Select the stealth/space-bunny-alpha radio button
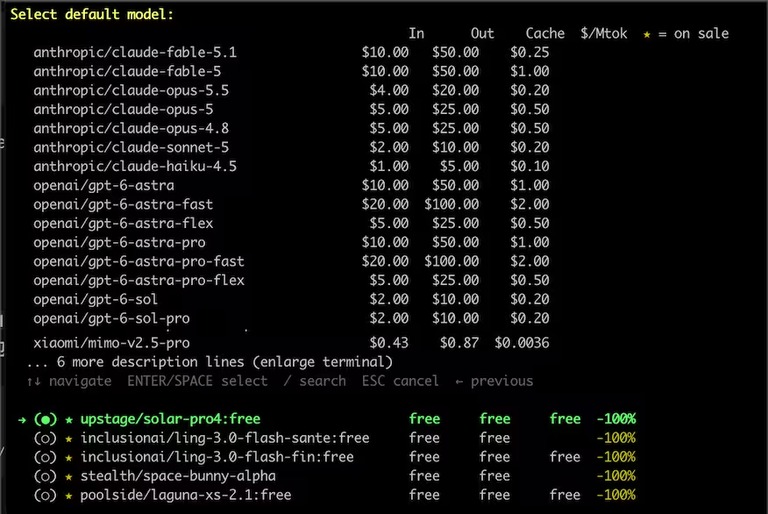768x514 pixels. pos(45,476)
